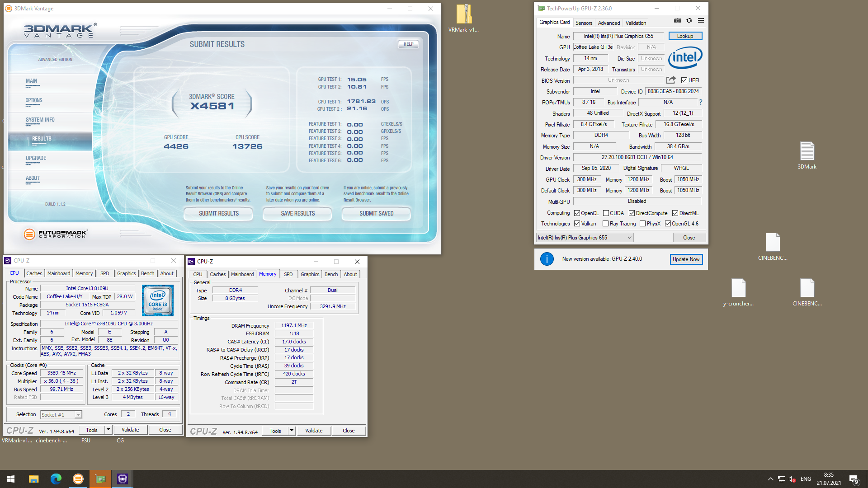Screen dimensions: 868x488
Task: Click the Bus Interface question mark
Action: [701, 102]
